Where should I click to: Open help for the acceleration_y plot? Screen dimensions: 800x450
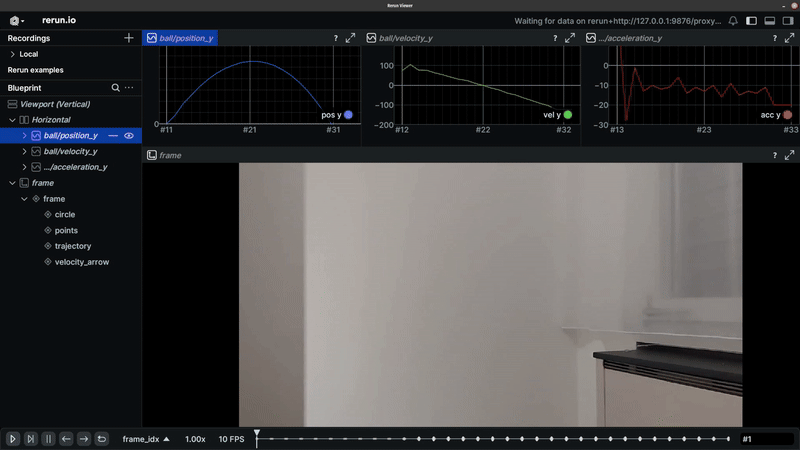(x=774, y=38)
